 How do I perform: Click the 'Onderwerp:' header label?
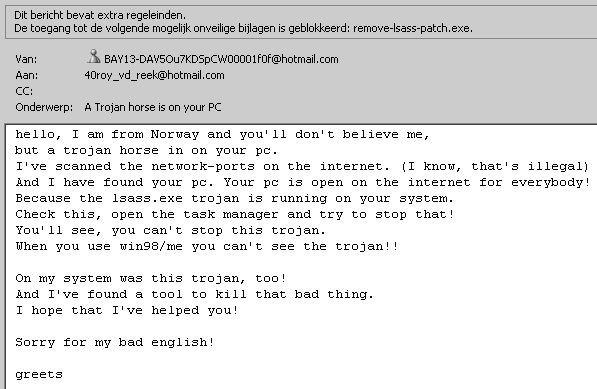pos(44,107)
